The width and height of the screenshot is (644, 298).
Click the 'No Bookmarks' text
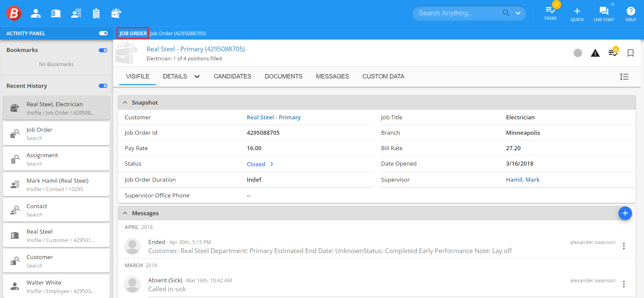[x=56, y=64]
